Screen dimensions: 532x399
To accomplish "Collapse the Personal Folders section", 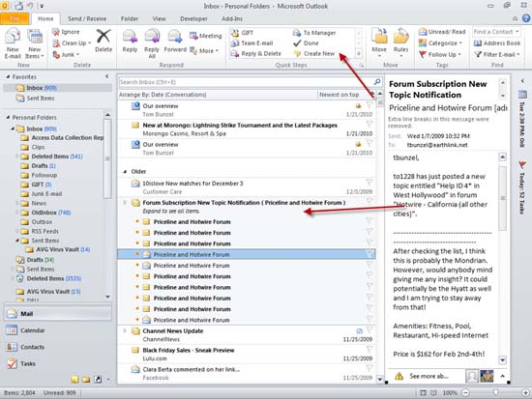I will [8, 117].
